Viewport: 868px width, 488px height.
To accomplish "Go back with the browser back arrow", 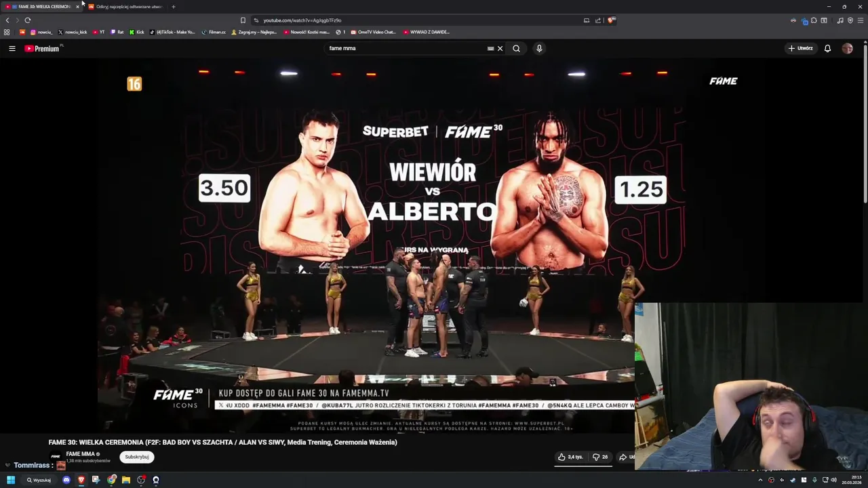I will pos(7,20).
